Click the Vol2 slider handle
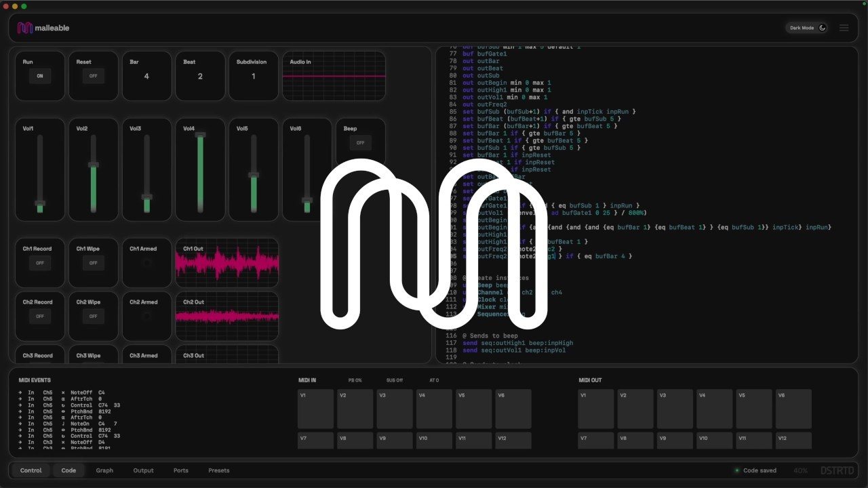 93,165
